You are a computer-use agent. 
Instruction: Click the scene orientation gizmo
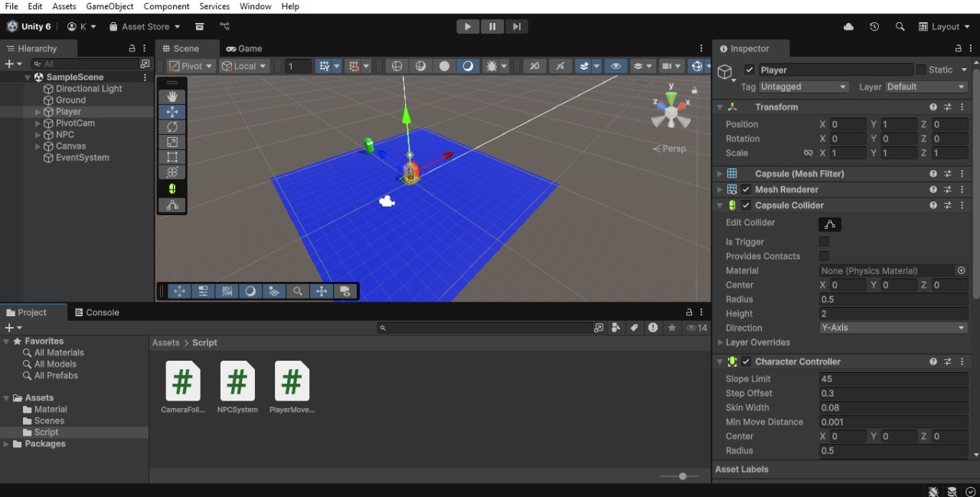pos(671,111)
